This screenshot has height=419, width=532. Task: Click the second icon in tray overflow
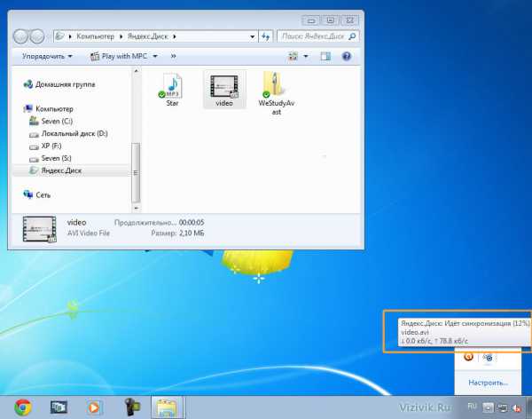click(488, 358)
